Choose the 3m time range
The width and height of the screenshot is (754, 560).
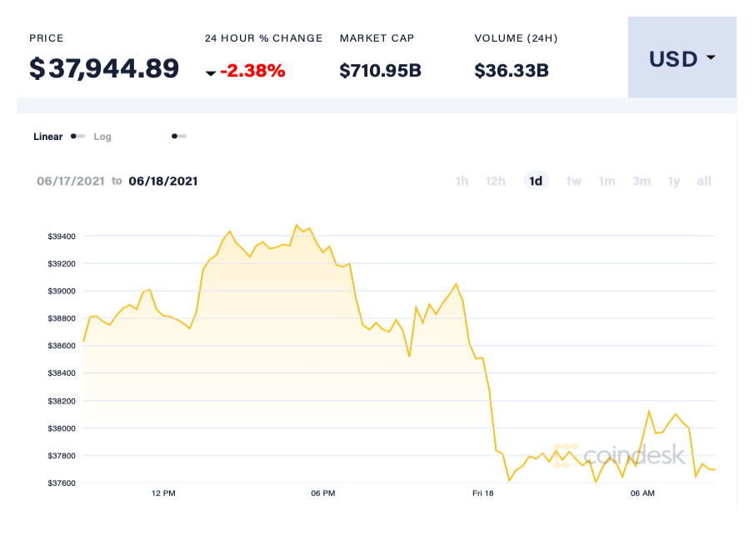click(x=641, y=181)
